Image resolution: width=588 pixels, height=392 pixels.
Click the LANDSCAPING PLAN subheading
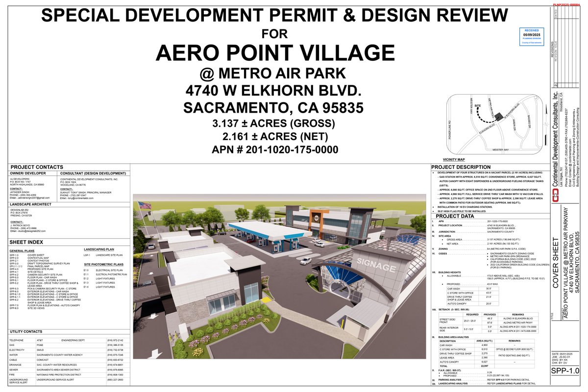(x=99, y=248)
